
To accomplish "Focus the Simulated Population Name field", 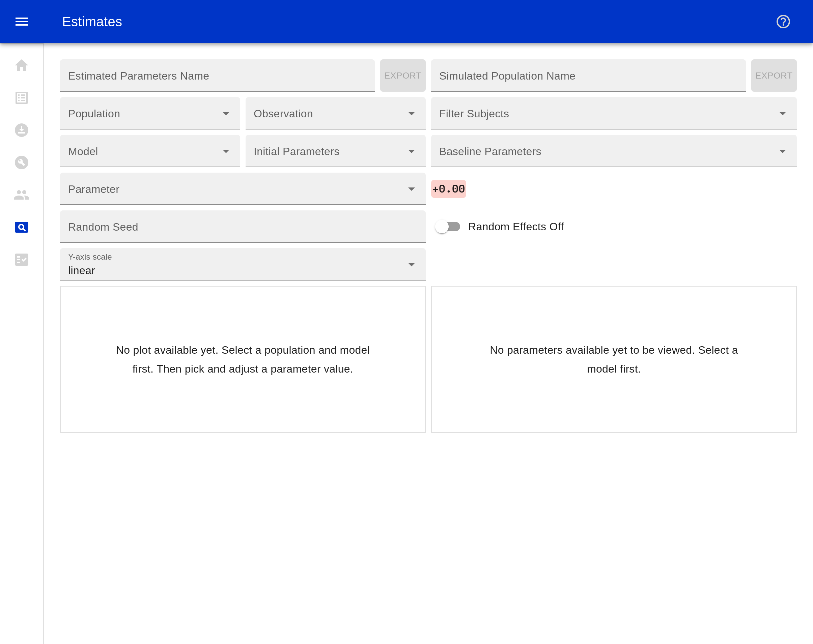I will tap(588, 76).
